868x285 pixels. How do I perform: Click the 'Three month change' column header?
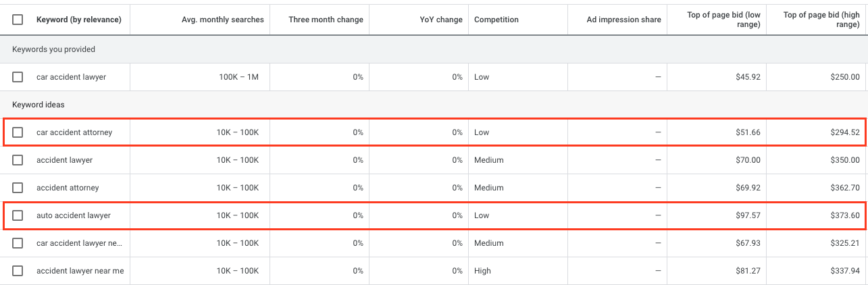coord(326,20)
